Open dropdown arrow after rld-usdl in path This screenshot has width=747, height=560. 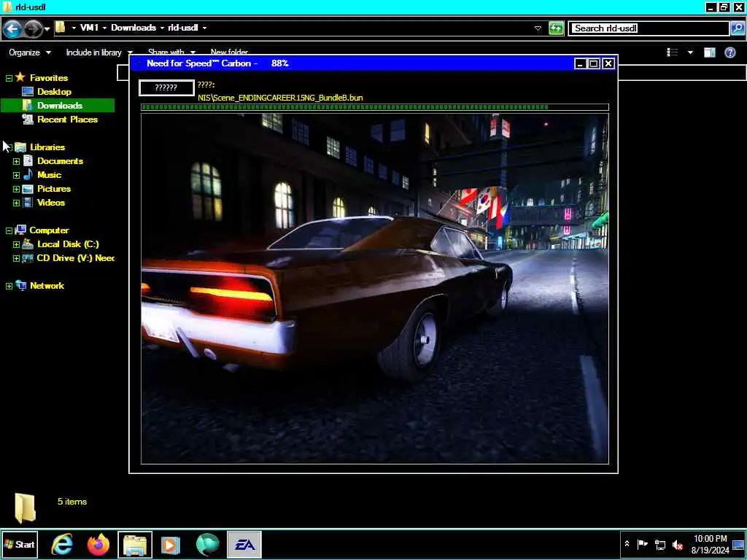pos(204,28)
